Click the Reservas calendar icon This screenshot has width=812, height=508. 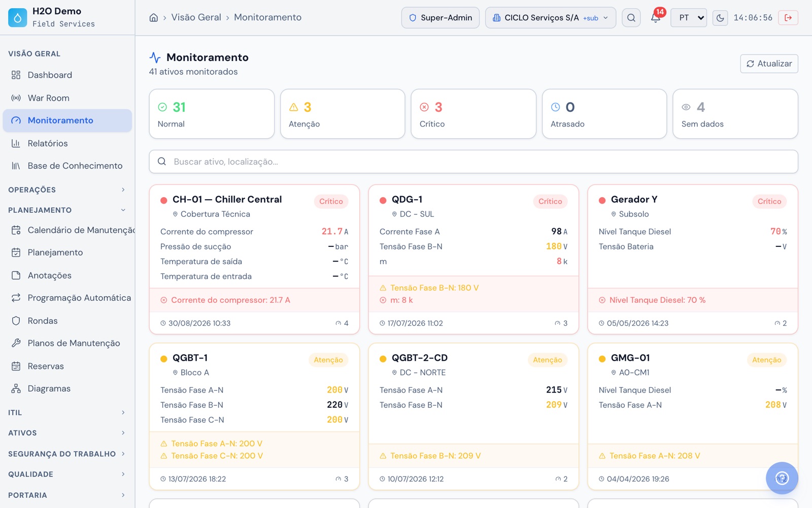(16, 366)
